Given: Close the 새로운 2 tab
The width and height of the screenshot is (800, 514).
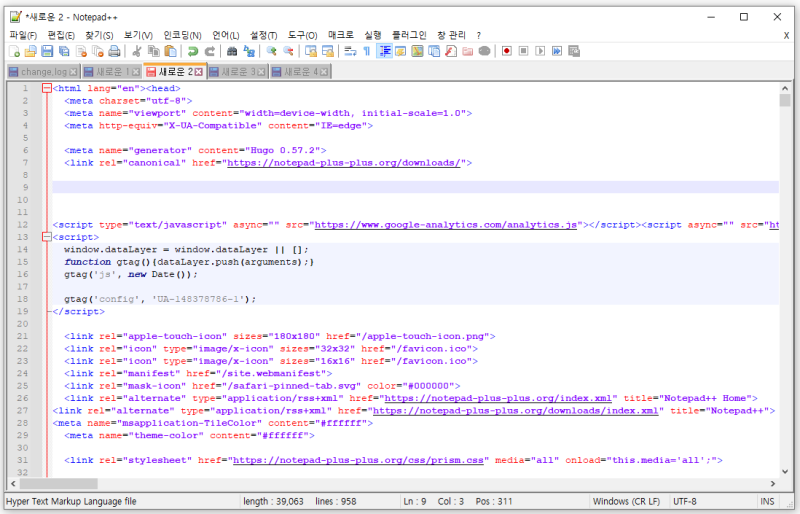Looking at the screenshot, I should [198, 72].
